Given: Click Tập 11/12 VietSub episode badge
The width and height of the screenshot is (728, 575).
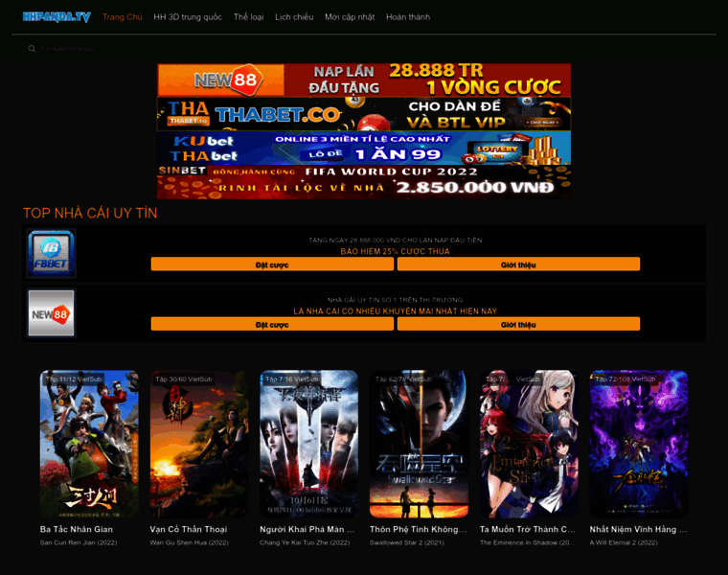Looking at the screenshot, I should click(x=74, y=379).
